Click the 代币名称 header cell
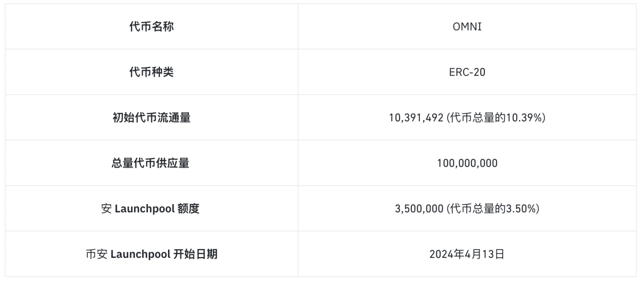644x285 pixels. point(151,27)
